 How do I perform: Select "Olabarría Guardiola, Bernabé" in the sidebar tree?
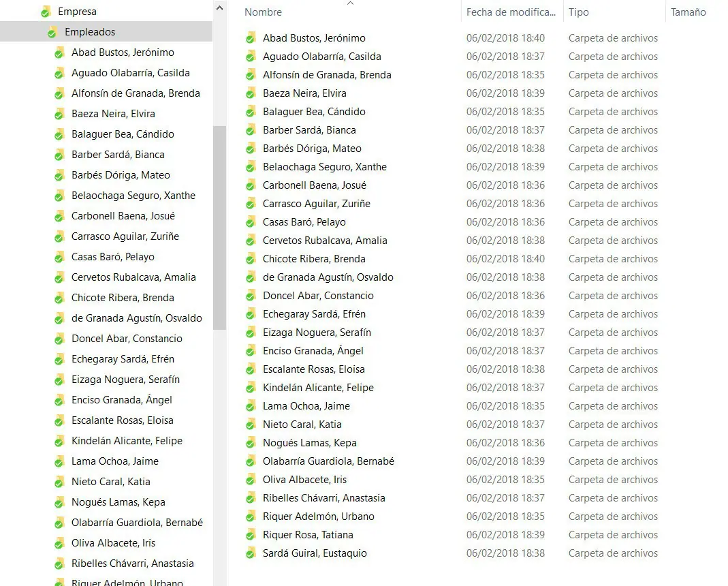tap(137, 522)
